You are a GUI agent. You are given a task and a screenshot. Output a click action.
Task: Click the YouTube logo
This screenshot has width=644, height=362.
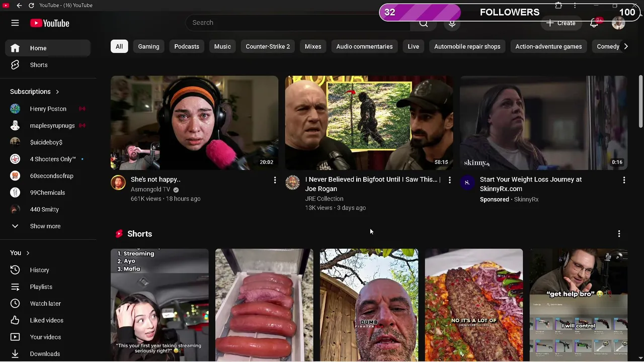tap(49, 23)
